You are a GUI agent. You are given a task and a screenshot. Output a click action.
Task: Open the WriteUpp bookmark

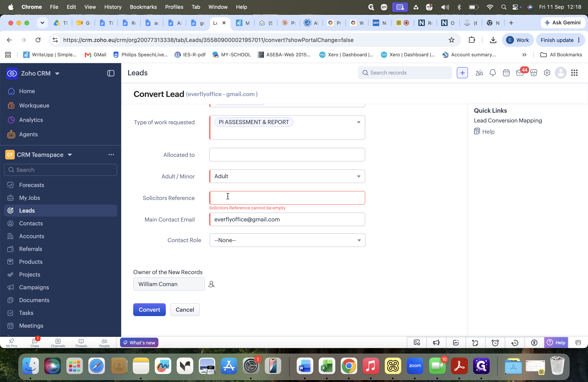pos(50,55)
